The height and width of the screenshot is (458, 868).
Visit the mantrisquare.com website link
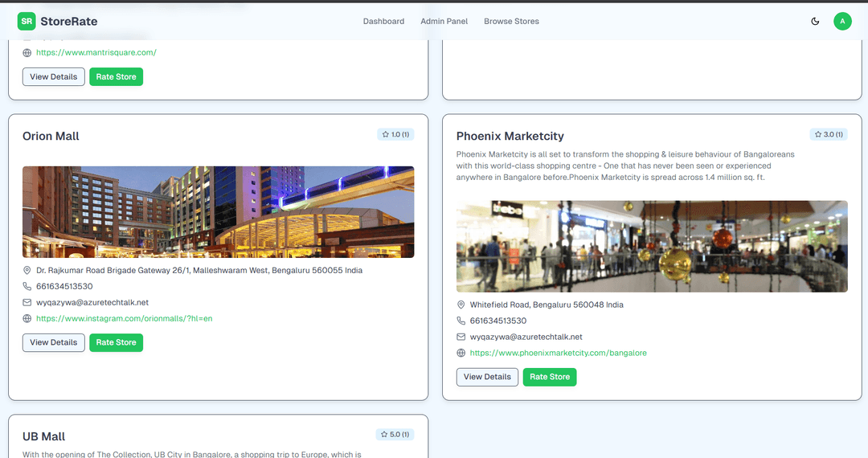pyautogui.click(x=96, y=52)
